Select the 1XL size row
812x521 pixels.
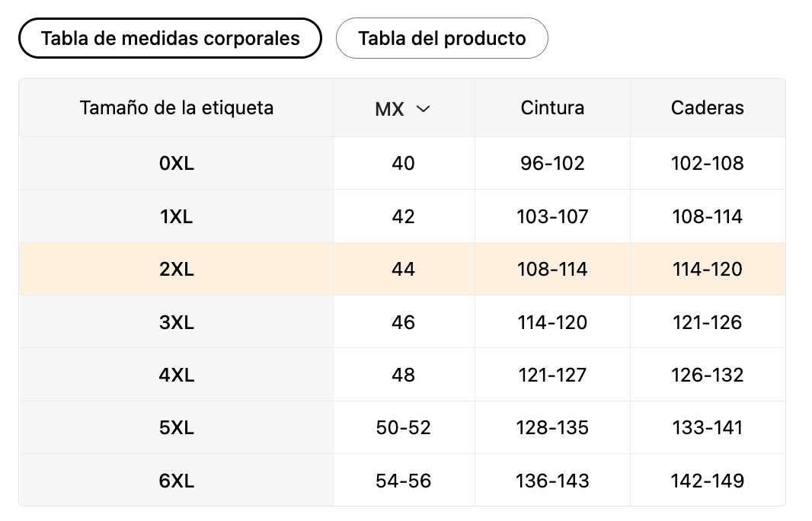[402, 216]
